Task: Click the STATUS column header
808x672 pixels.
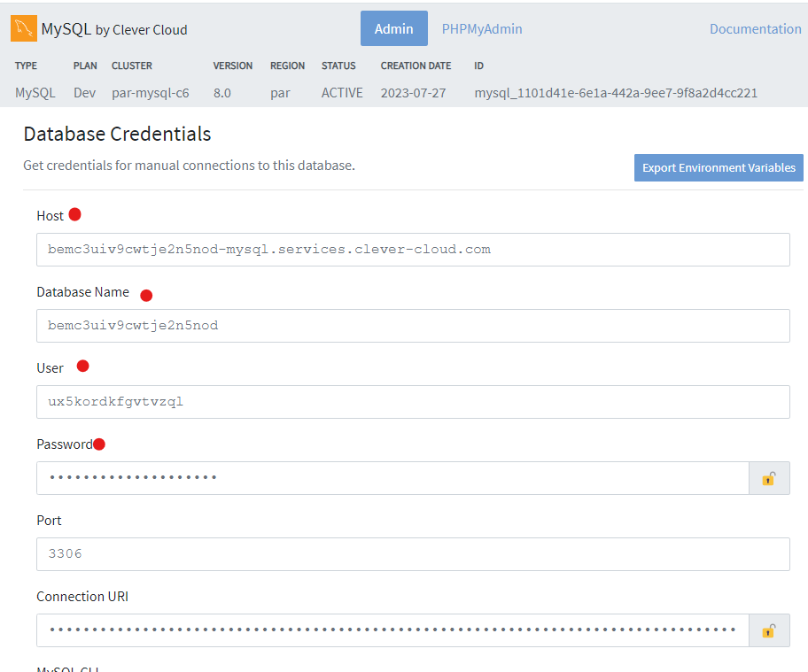Action: (x=338, y=66)
